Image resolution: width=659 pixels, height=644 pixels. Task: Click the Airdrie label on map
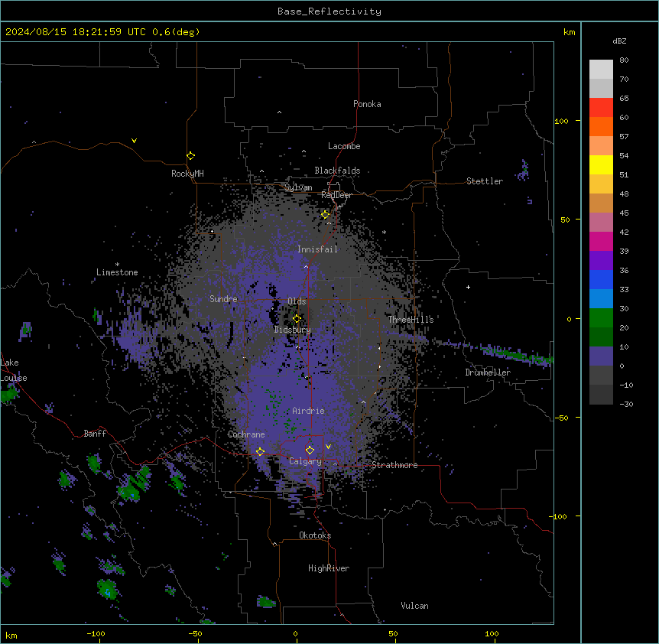pyautogui.click(x=309, y=411)
